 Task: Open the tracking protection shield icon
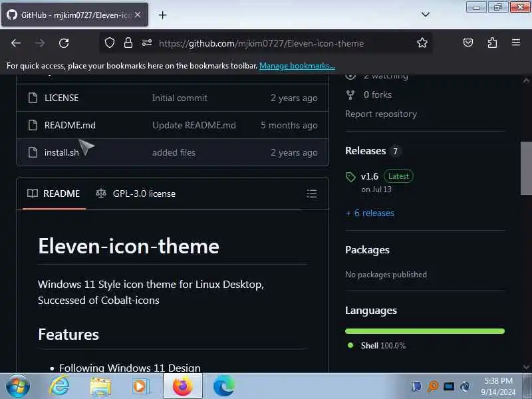pos(110,43)
